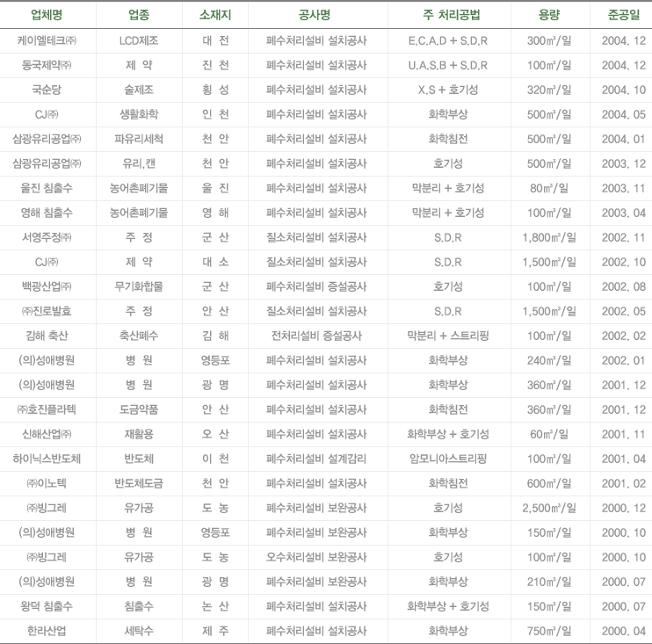Click the 용량 column header
Image resolution: width=652 pixels, height=644 pixels.
(x=549, y=15)
